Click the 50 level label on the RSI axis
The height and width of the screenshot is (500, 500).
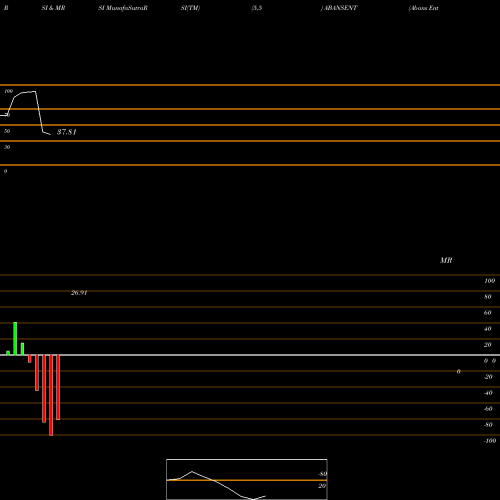pos(7,131)
